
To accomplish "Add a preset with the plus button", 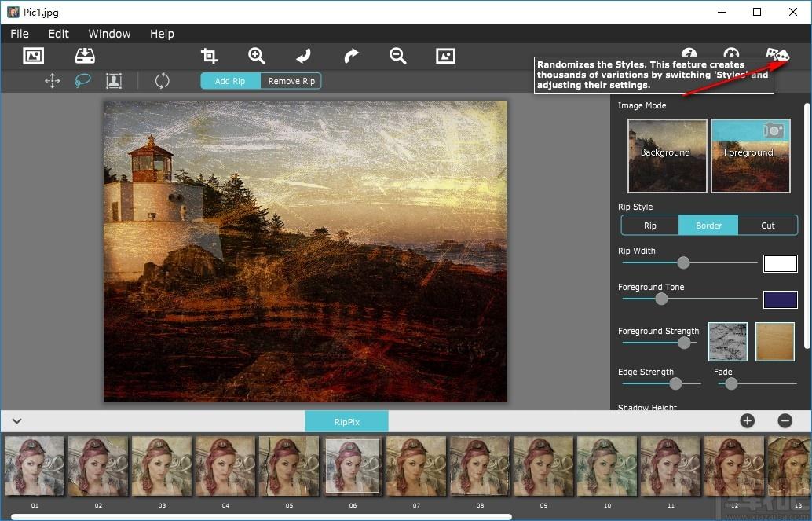I will click(x=747, y=421).
